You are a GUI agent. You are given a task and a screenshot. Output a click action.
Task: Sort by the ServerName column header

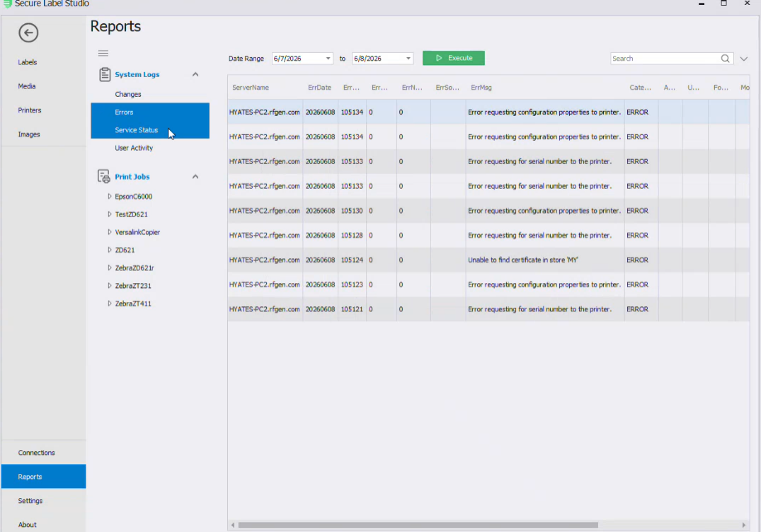point(251,88)
